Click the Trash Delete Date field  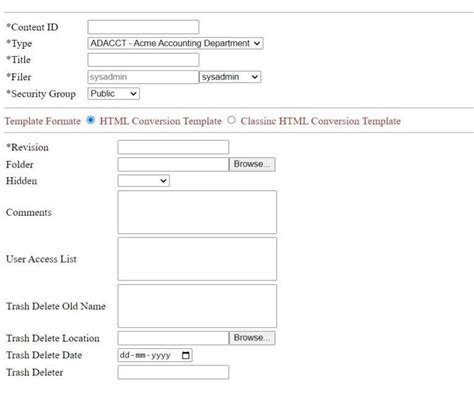155,355
